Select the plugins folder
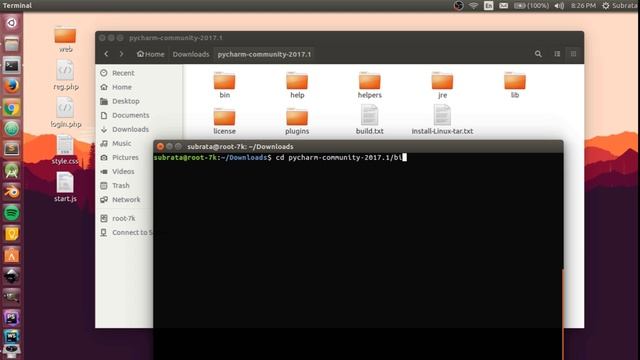Screen dimensions: 640x360 pos(297,121)
